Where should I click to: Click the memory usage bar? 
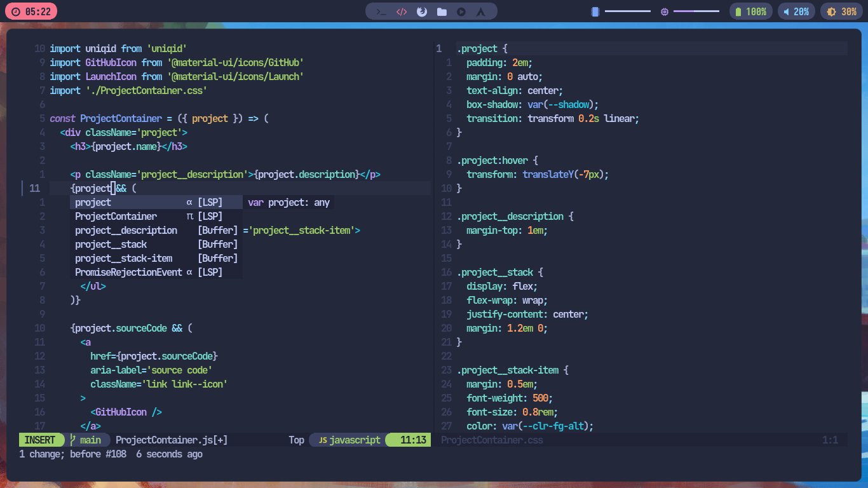coord(628,11)
